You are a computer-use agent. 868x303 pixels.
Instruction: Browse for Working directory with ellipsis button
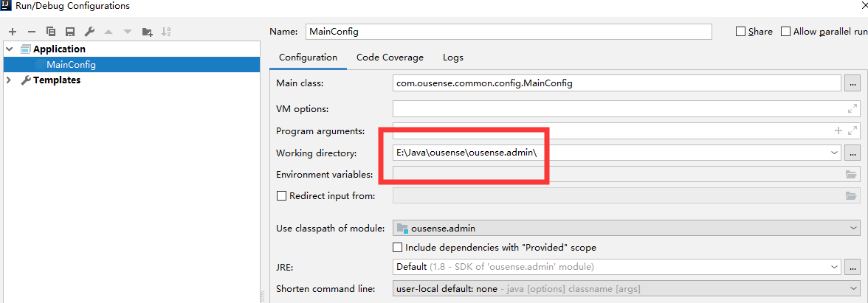(x=852, y=153)
